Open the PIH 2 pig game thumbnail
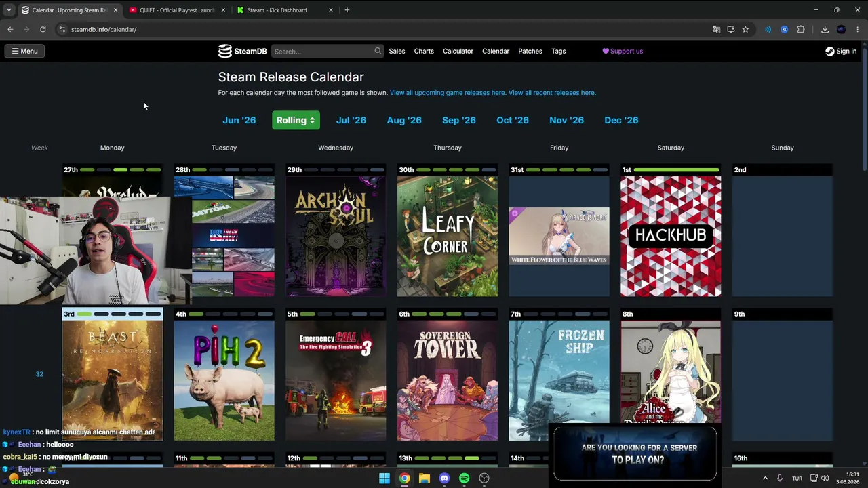This screenshot has width=868, height=488. click(224, 380)
